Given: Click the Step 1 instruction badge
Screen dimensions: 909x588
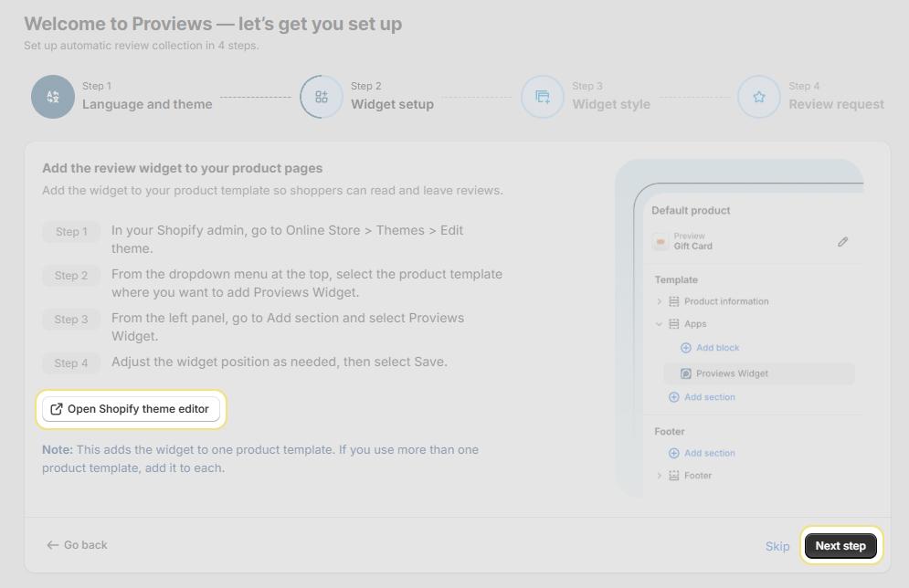Looking at the screenshot, I should [71, 232].
